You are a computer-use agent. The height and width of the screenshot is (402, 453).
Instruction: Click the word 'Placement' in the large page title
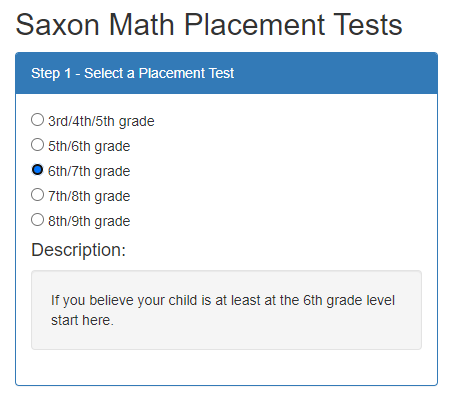click(x=255, y=25)
